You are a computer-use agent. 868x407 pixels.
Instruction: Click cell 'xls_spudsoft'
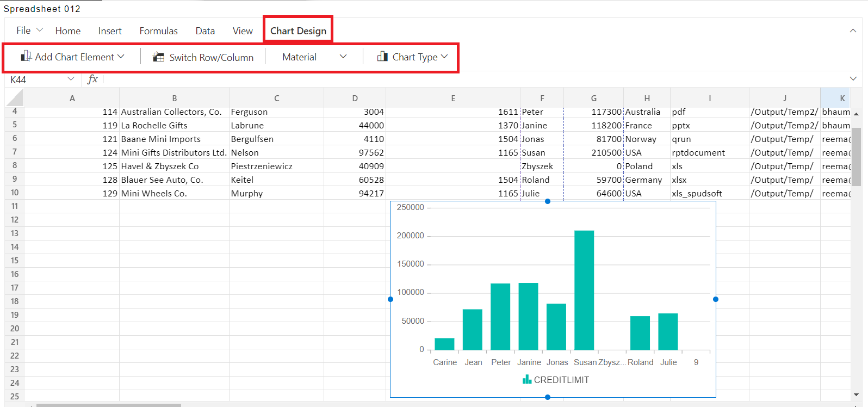[x=710, y=193]
